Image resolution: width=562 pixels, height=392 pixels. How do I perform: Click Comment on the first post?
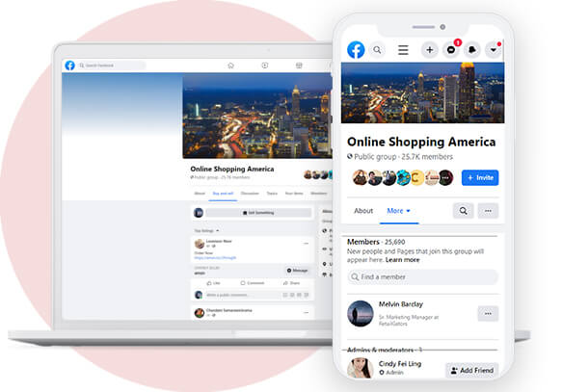tap(253, 283)
